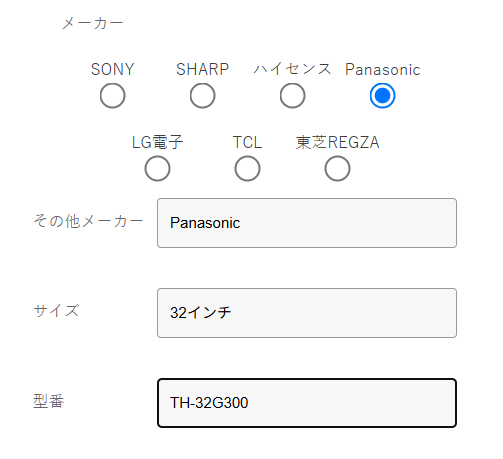Click the サイズ field label

[56, 311]
